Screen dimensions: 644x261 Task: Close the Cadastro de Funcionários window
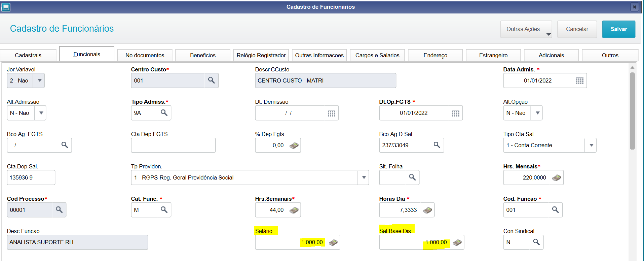tap(634, 7)
